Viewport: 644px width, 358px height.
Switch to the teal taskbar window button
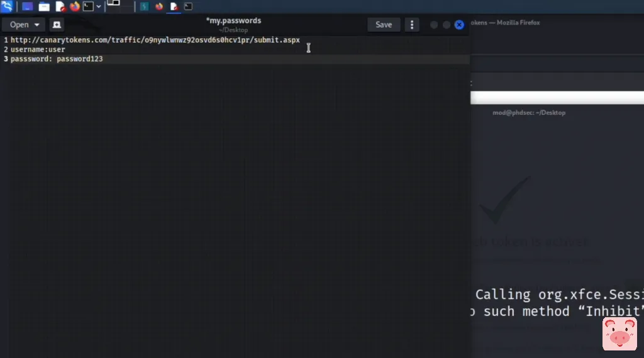click(x=144, y=6)
